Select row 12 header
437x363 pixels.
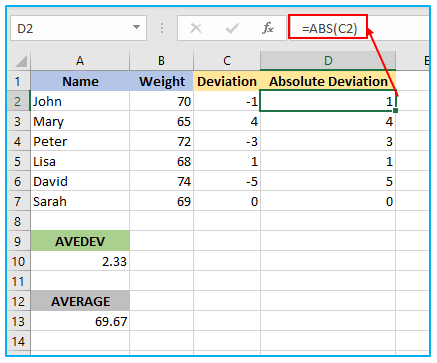[18, 301]
